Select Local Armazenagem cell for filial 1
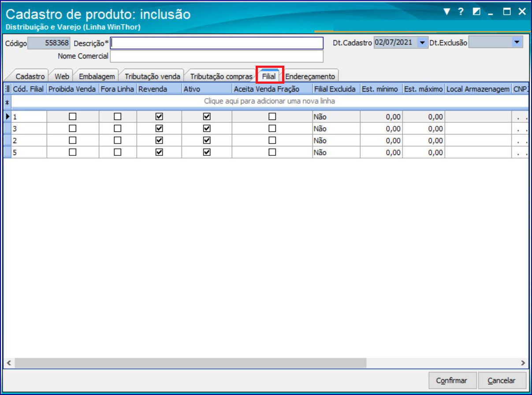 [478, 117]
